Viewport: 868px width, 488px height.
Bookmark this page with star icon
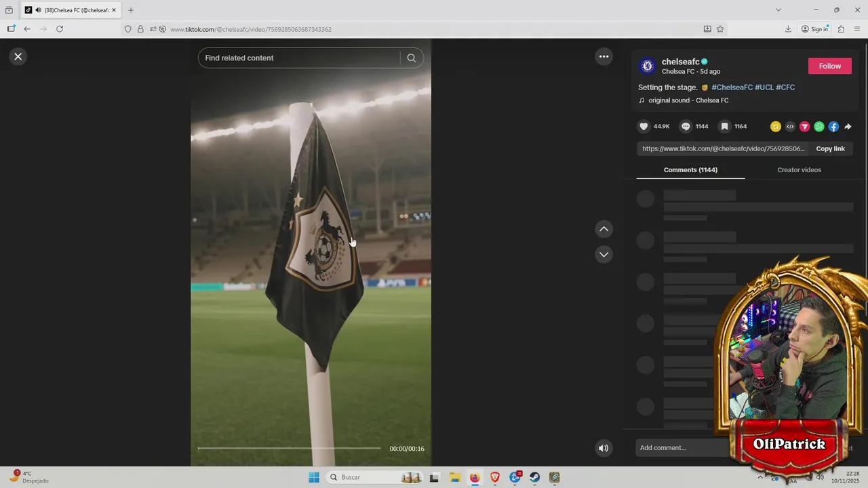tap(720, 29)
